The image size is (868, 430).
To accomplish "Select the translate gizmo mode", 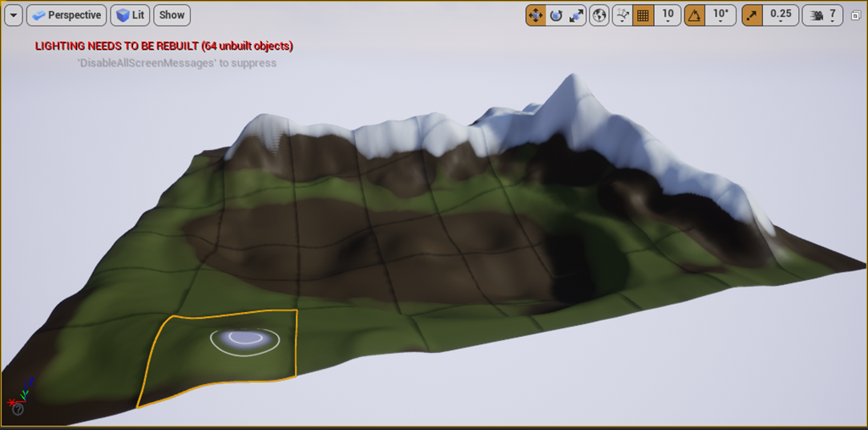I will (536, 15).
